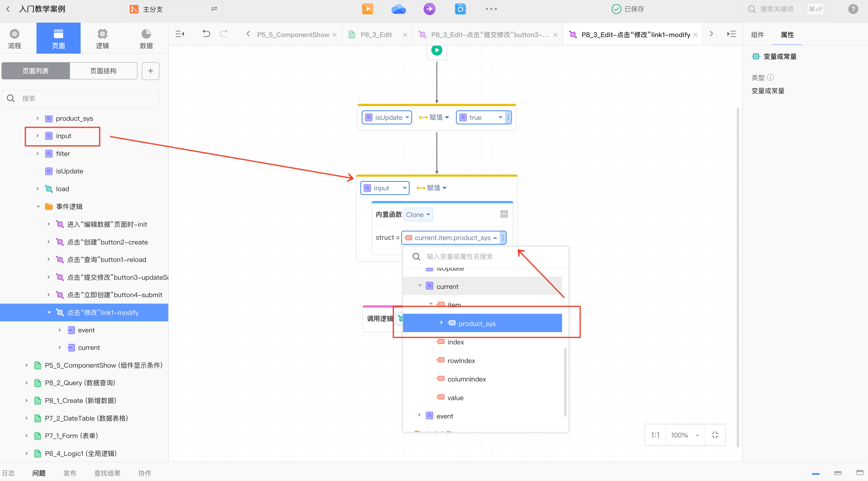Open the three-dot more menu in top bar
The width and height of the screenshot is (868, 481).
coord(491,9)
